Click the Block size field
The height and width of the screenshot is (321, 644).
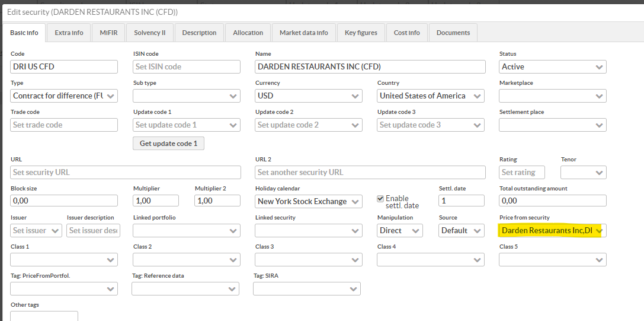[x=64, y=201]
